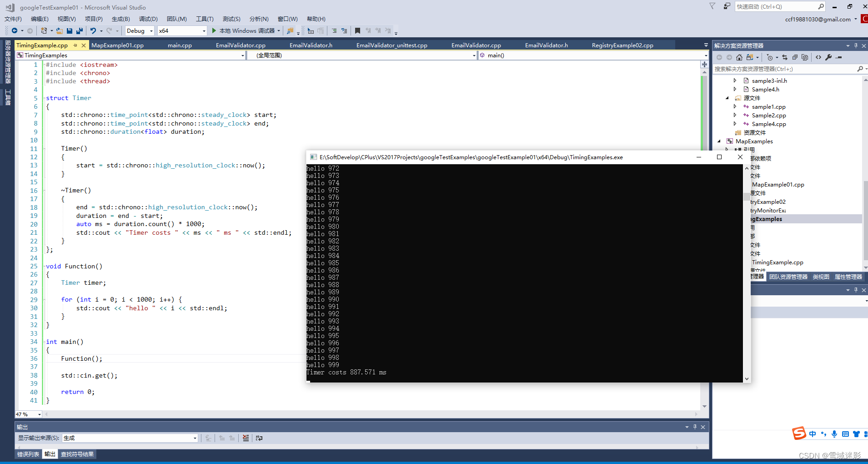Viewport: 868px width, 464px height.
Task: Click the Save file floppy icon
Action: (x=70, y=30)
